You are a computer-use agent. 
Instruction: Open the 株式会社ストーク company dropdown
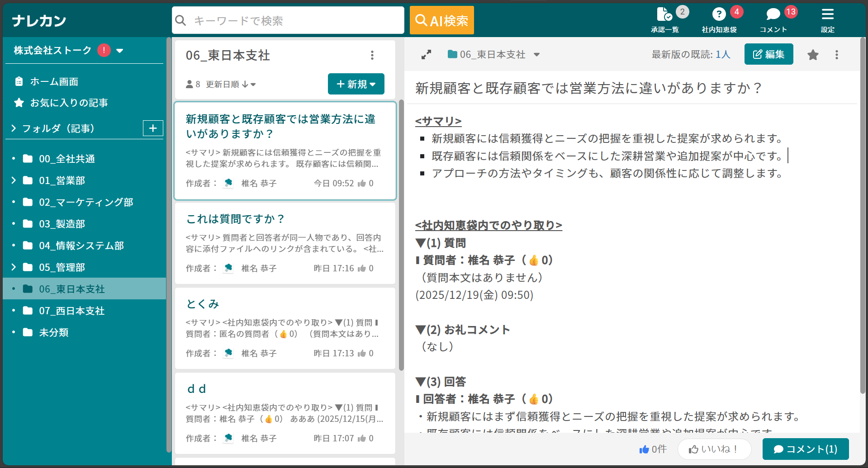pyautogui.click(x=119, y=50)
